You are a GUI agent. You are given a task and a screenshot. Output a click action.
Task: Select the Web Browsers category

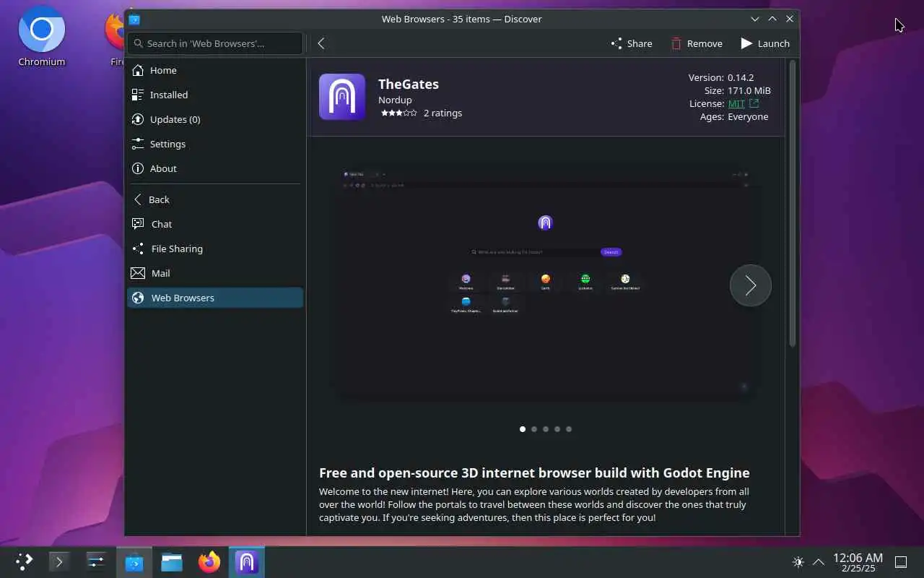[x=215, y=298]
